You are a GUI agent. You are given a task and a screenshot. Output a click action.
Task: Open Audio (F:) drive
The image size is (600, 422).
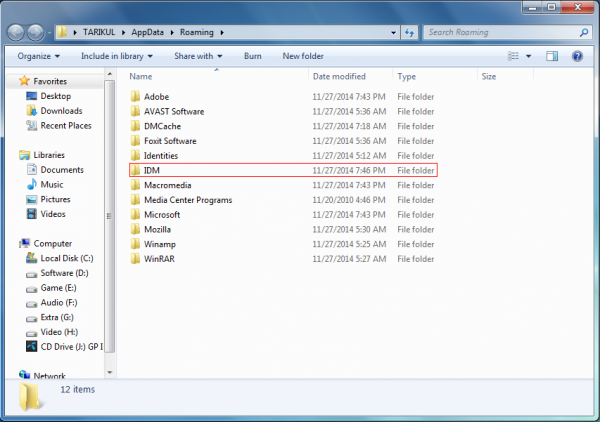pos(59,303)
